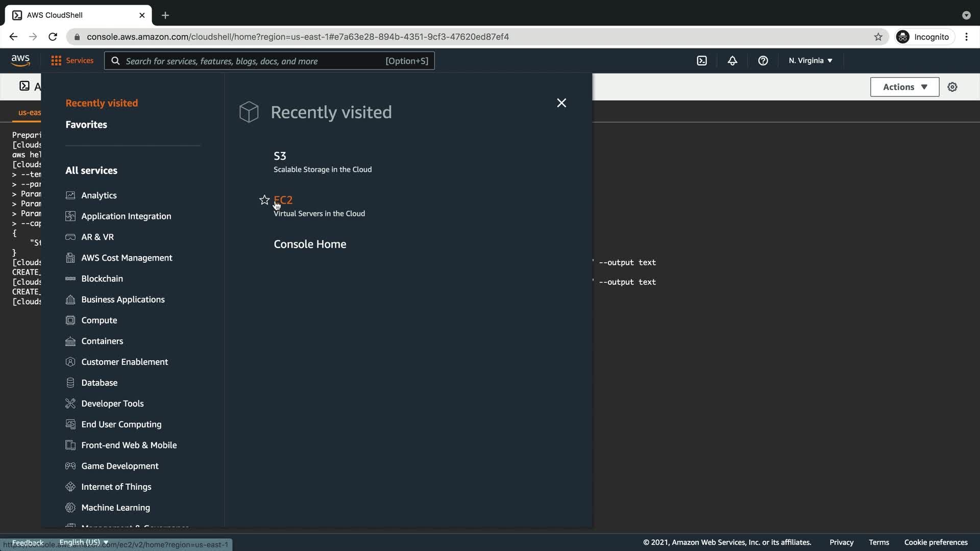The height and width of the screenshot is (551, 980).
Task: Open the Database services category
Action: pos(99,383)
